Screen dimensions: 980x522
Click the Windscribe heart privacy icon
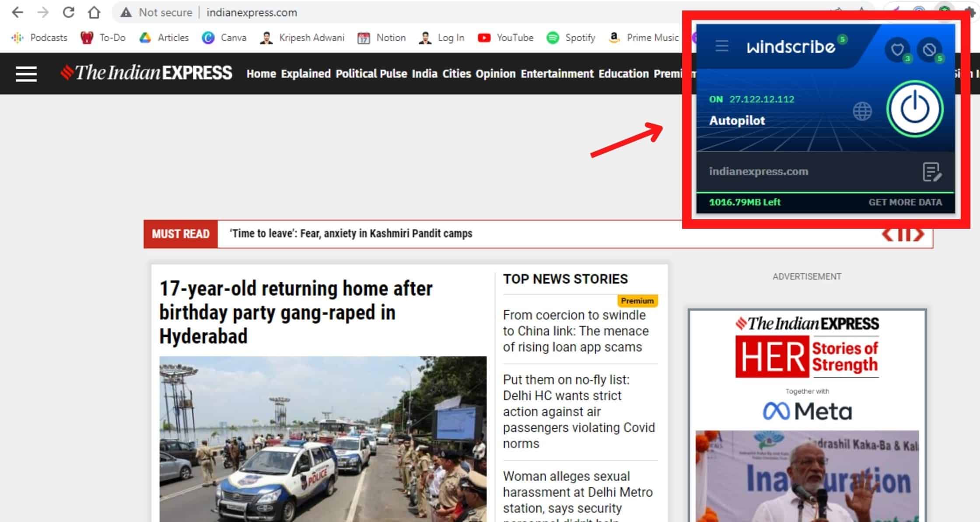click(x=897, y=50)
